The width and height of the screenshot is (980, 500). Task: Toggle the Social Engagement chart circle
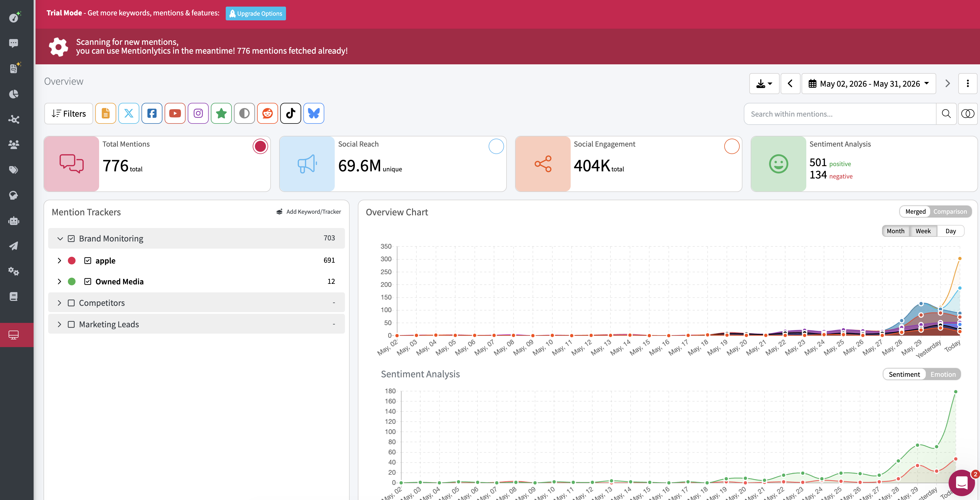[732, 146]
